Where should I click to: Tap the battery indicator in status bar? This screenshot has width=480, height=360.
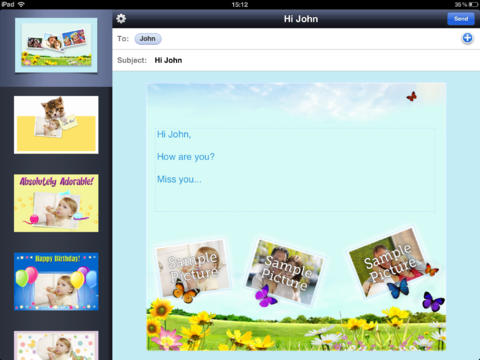(x=473, y=4)
